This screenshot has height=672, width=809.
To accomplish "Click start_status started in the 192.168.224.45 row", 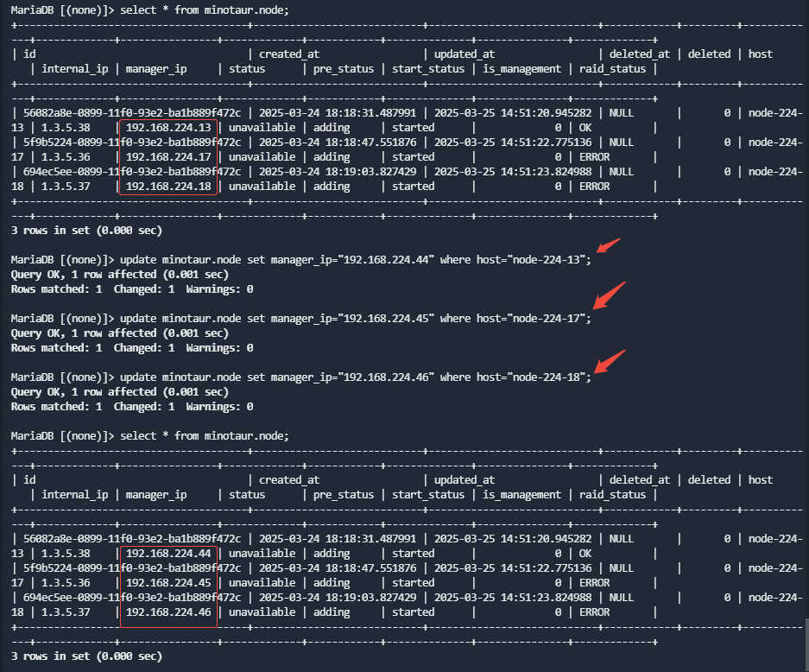I will point(413,583).
